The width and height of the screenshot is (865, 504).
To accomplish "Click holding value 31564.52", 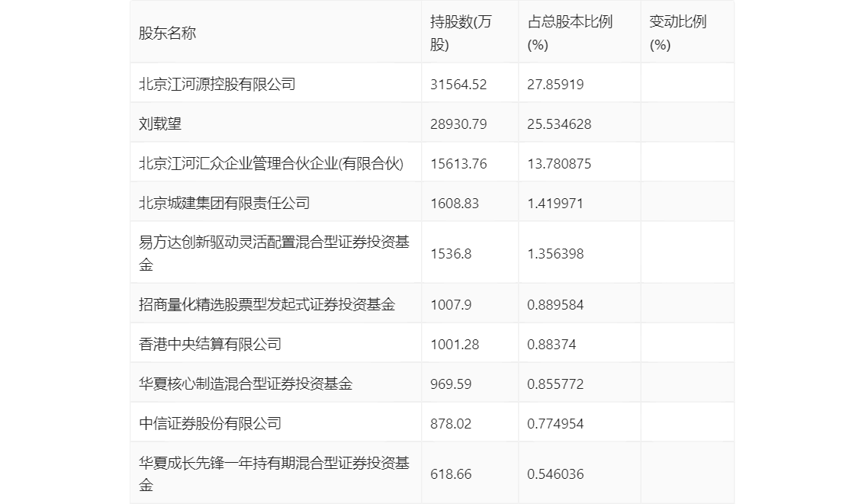I will [458, 85].
